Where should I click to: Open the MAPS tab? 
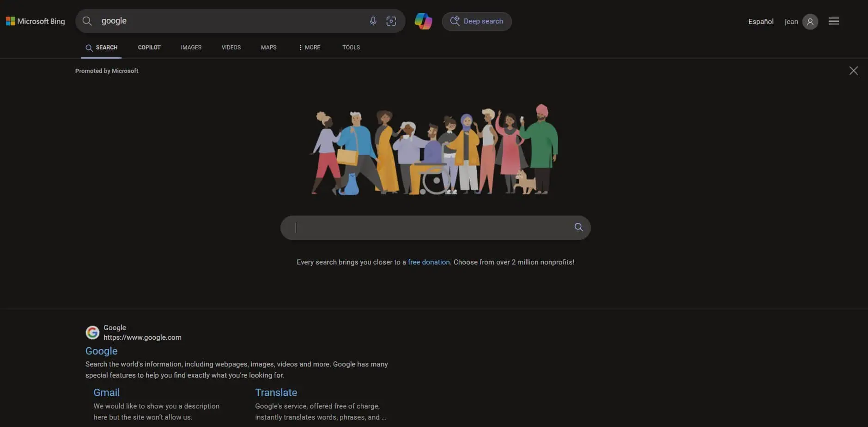point(268,48)
